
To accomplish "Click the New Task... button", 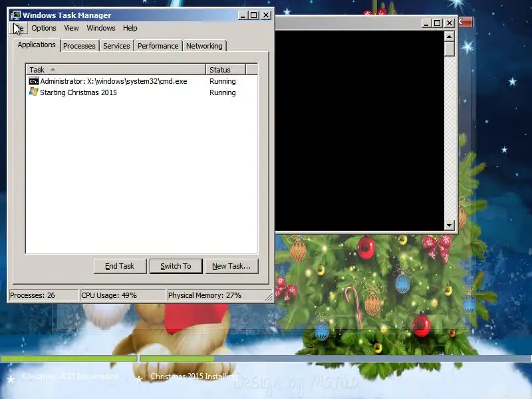I will click(x=231, y=266).
